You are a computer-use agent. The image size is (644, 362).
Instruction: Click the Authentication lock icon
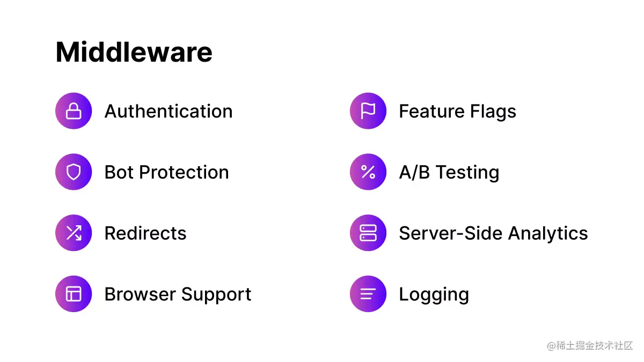coord(74,111)
